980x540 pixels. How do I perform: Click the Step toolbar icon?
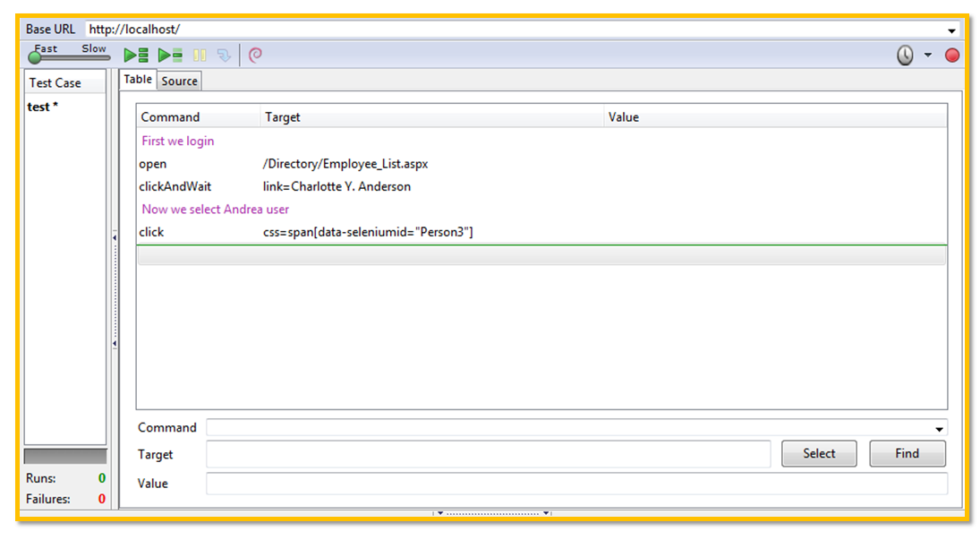[224, 56]
